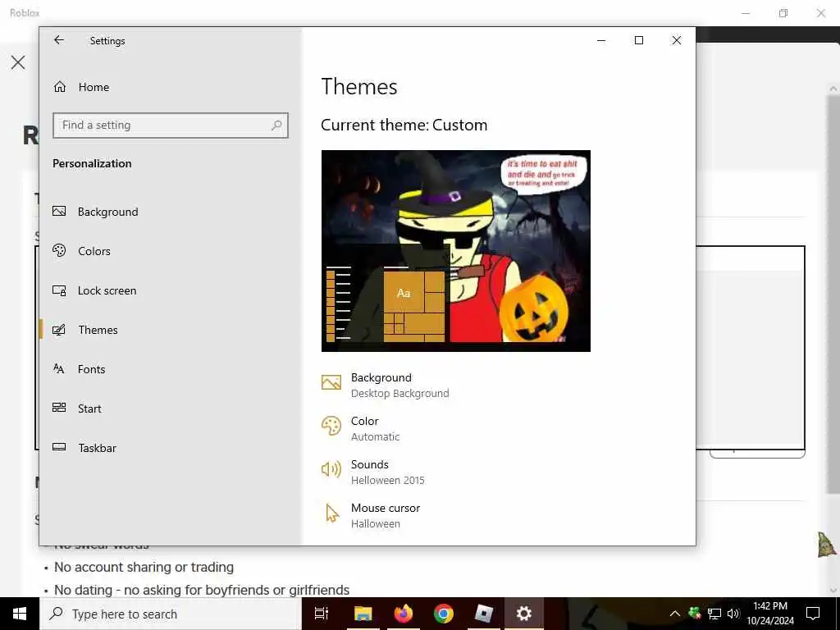Open the Lock screen settings page

tap(171, 290)
